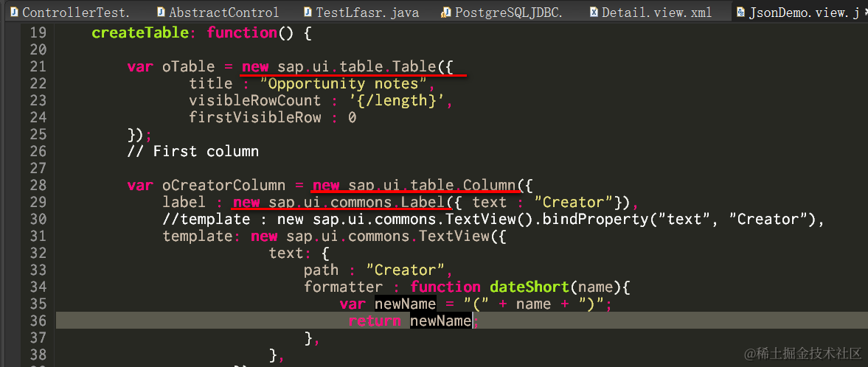The width and height of the screenshot is (868, 367).
Task: Click line number 36 in the gutter
Action: tap(38, 321)
